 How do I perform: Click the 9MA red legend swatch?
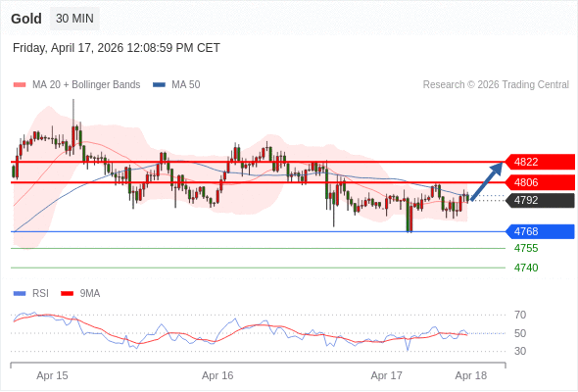coord(67,294)
